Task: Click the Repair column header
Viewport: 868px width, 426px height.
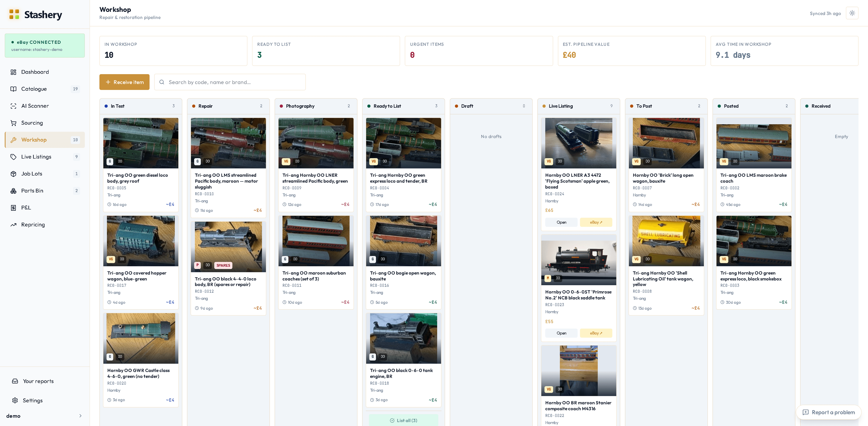Action: click(x=229, y=106)
